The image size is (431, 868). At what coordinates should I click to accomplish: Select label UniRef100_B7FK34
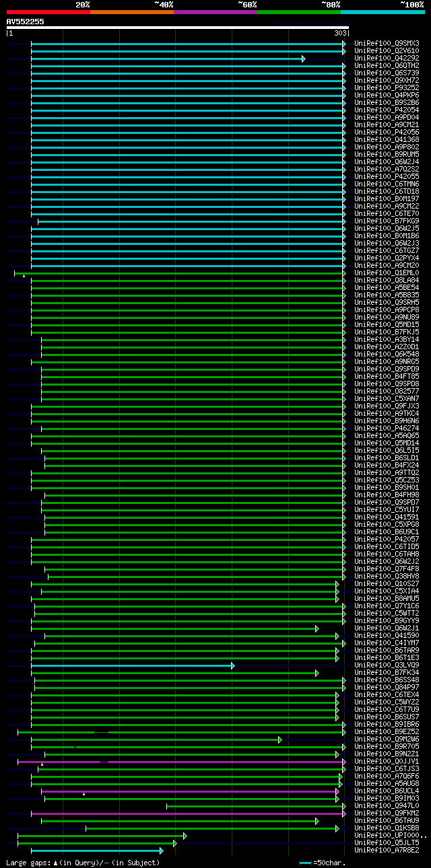point(387,673)
